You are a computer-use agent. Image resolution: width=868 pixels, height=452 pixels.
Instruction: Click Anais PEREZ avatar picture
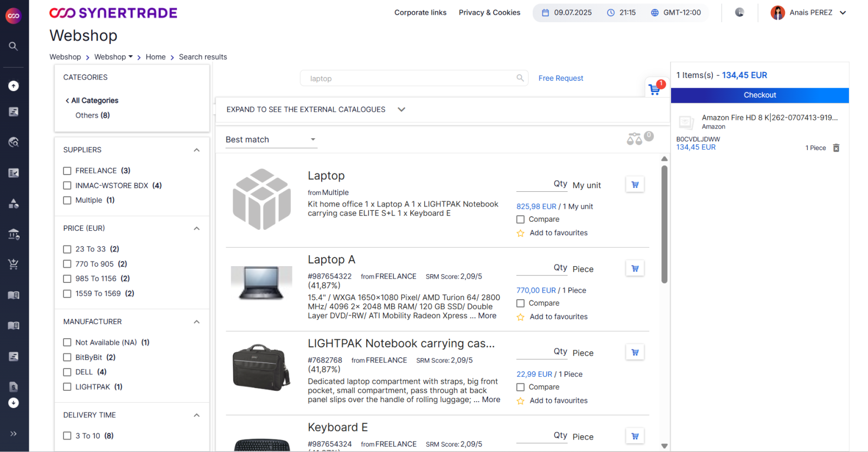(777, 12)
